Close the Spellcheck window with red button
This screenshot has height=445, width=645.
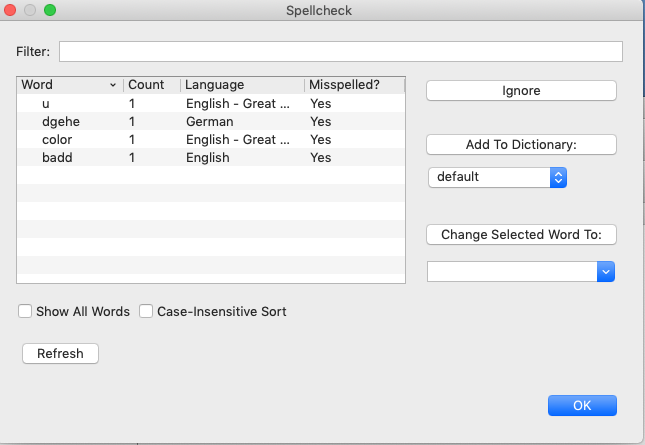(13, 10)
